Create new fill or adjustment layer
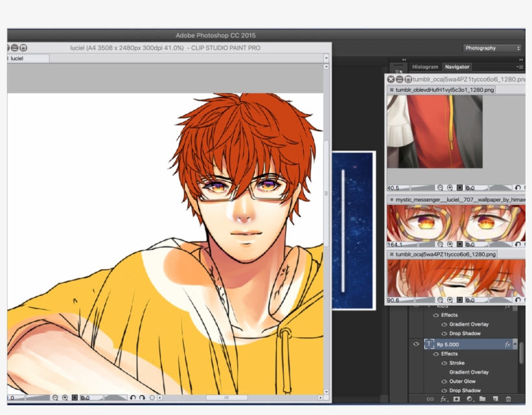Screen dimensions: 532x415 [x=470, y=399]
